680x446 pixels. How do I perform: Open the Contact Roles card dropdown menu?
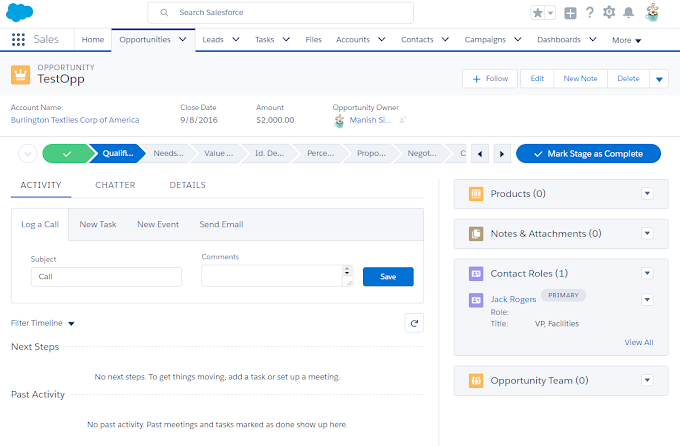click(647, 273)
